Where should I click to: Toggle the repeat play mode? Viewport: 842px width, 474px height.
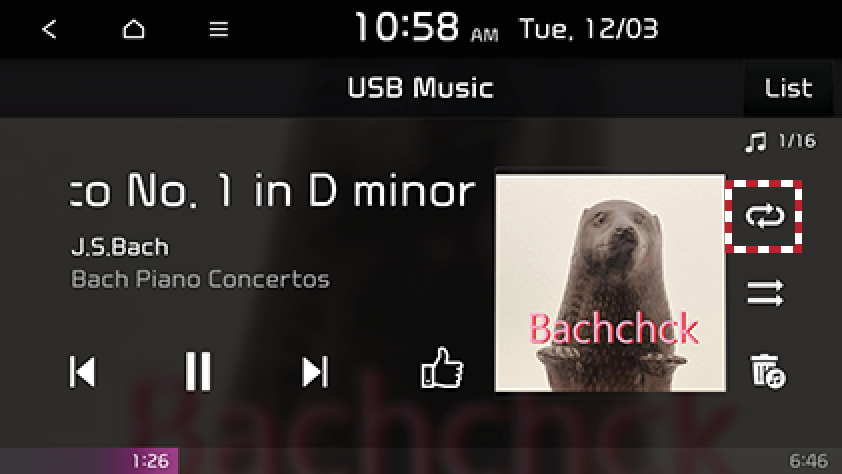pos(764,216)
